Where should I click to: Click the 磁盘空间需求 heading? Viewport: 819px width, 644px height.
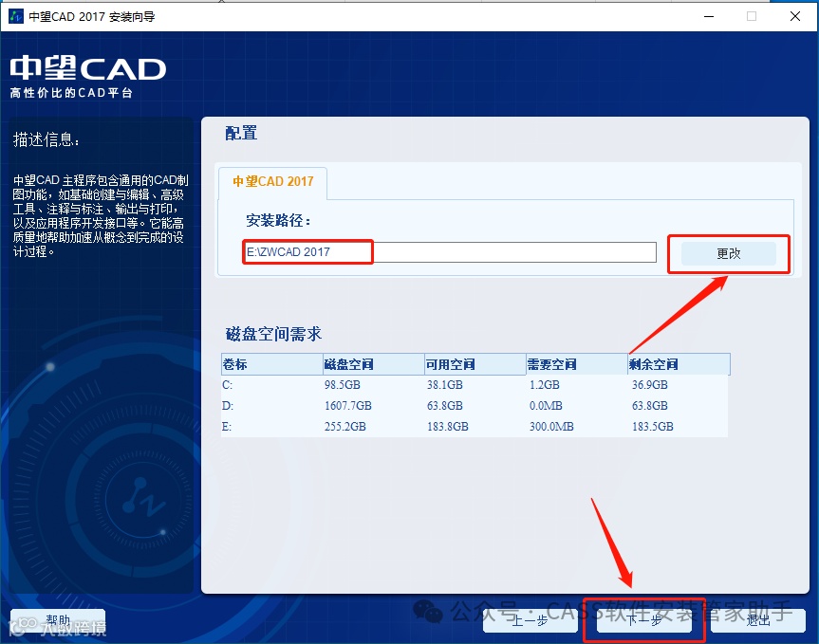pos(273,334)
